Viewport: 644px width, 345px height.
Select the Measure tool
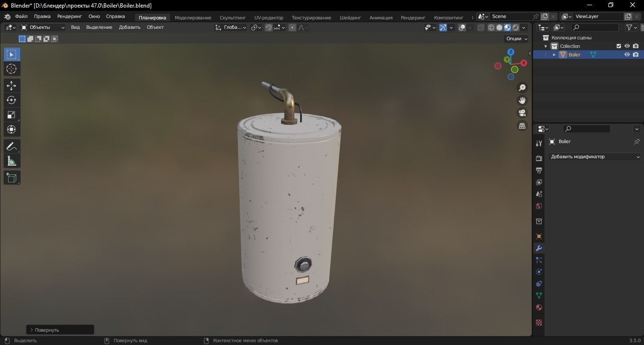pyautogui.click(x=11, y=161)
